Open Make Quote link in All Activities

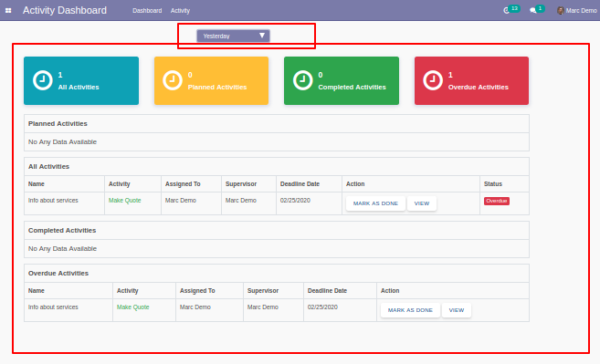coord(125,201)
